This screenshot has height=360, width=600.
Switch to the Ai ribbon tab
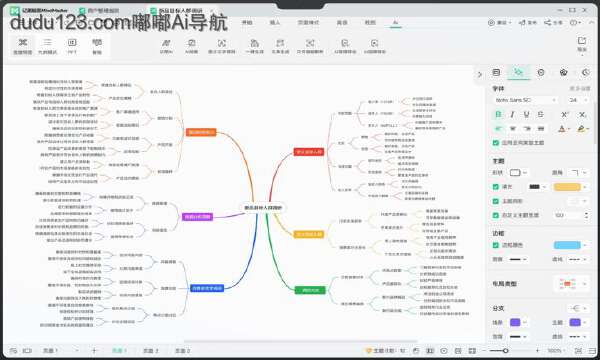click(x=395, y=23)
